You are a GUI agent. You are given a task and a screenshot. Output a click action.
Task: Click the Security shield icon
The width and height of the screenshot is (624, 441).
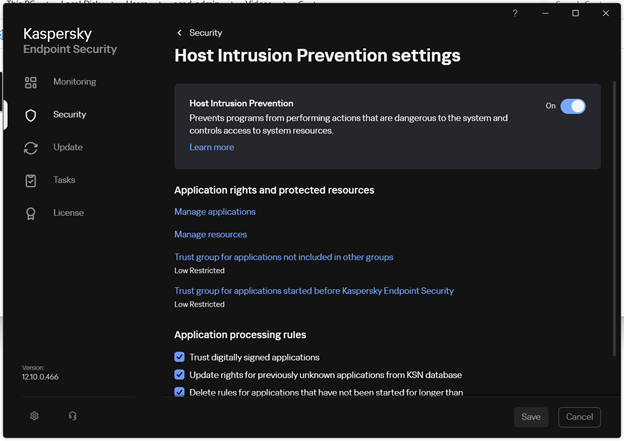tap(31, 115)
